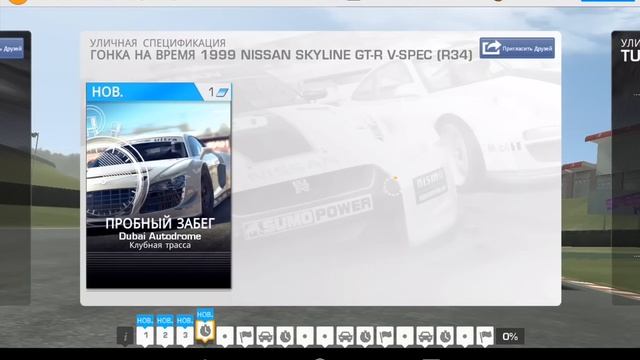Click the НОВ. tag above gold clock marker
The width and height of the screenshot is (640, 360).
205,314
